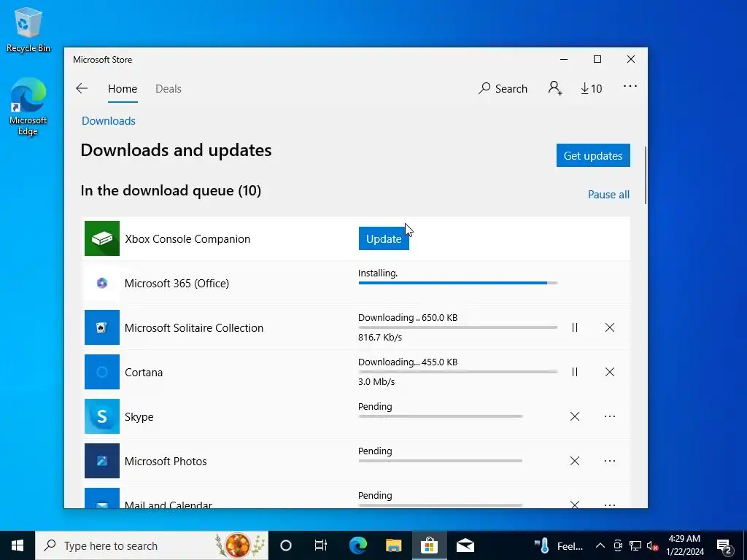Open the downloads counter showing 10
Image resolution: width=747 pixels, height=560 pixels.
[591, 88]
